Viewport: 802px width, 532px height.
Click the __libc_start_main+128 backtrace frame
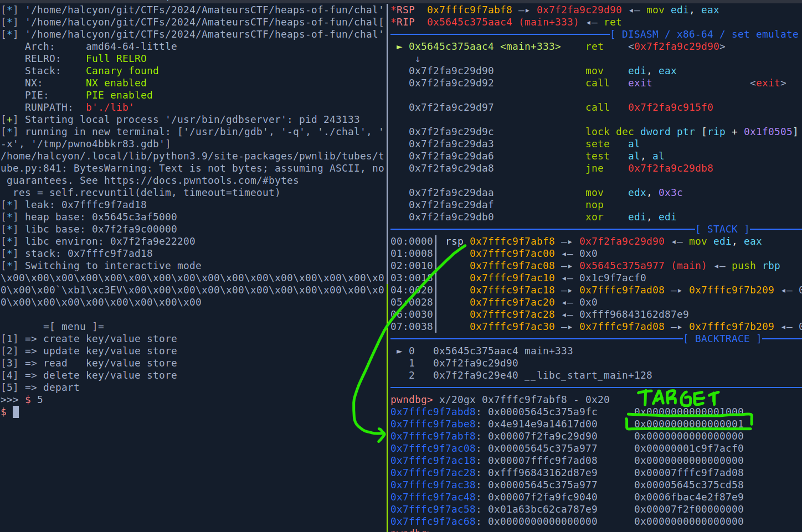(588, 375)
